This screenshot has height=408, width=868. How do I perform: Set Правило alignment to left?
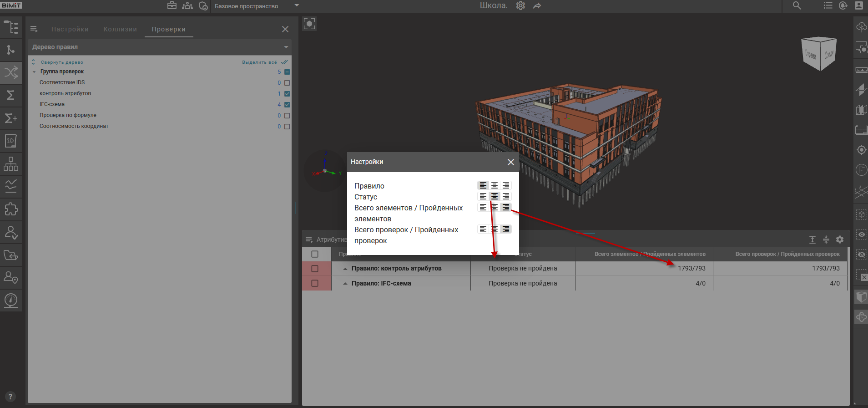point(483,185)
